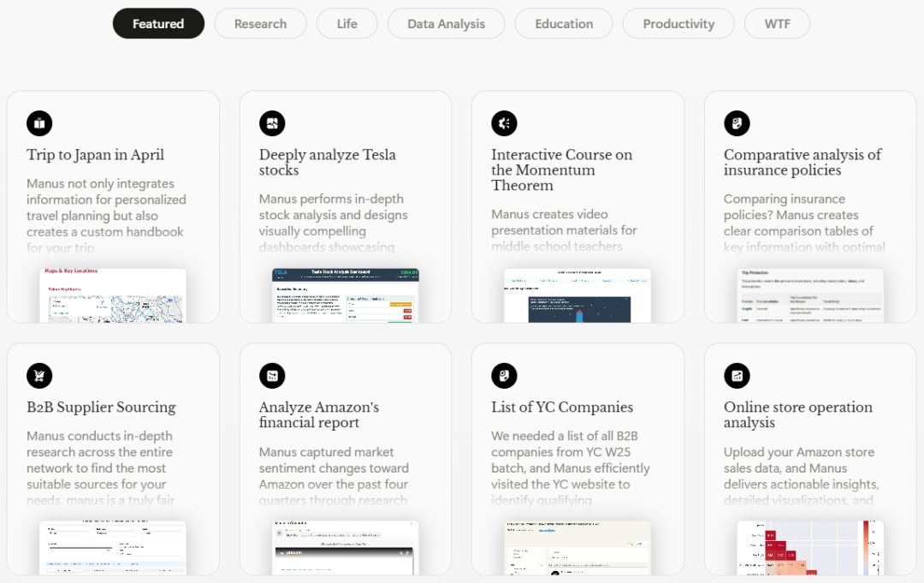Screen dimensions: 924x583
Task: Open the Productivity tab
Action: 678,24
